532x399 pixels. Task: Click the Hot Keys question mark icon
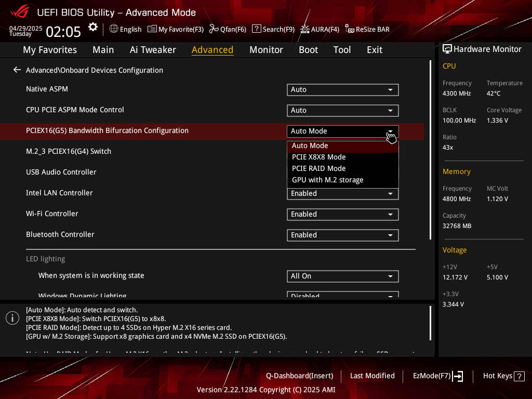tap(519, 376)
